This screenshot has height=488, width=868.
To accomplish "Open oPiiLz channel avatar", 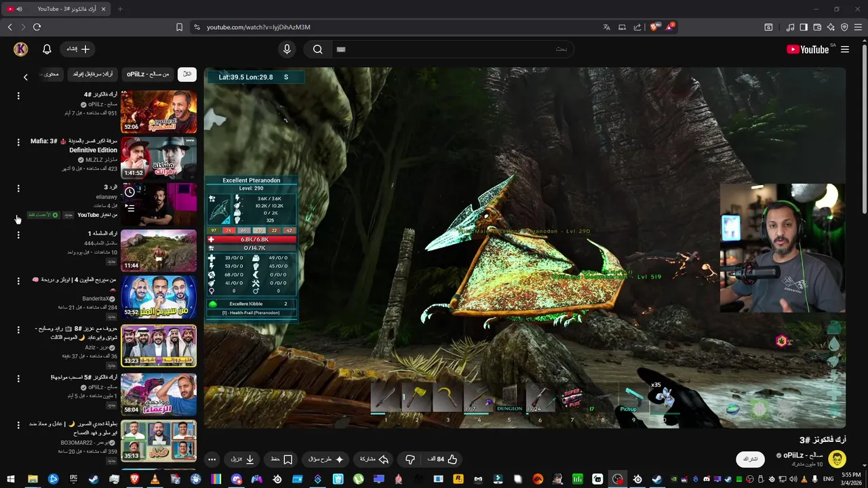I will [837, 459].
